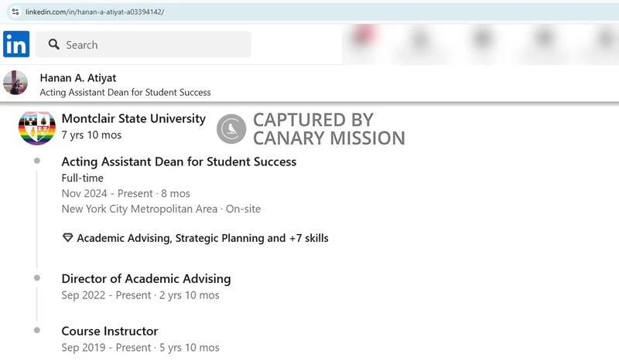Click Sep 2022 - Present date range
Image resolution: width=619 pixels, height=364 pixels.
(106, 295)
